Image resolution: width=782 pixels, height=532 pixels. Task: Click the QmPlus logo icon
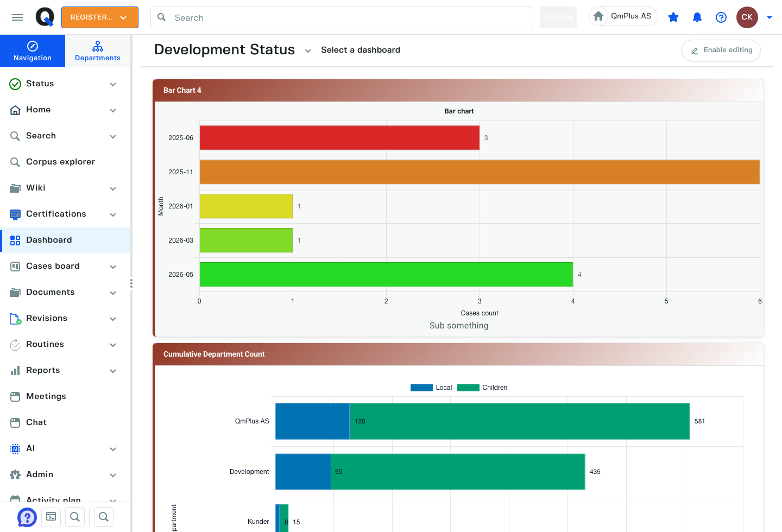tap(45, 17)
